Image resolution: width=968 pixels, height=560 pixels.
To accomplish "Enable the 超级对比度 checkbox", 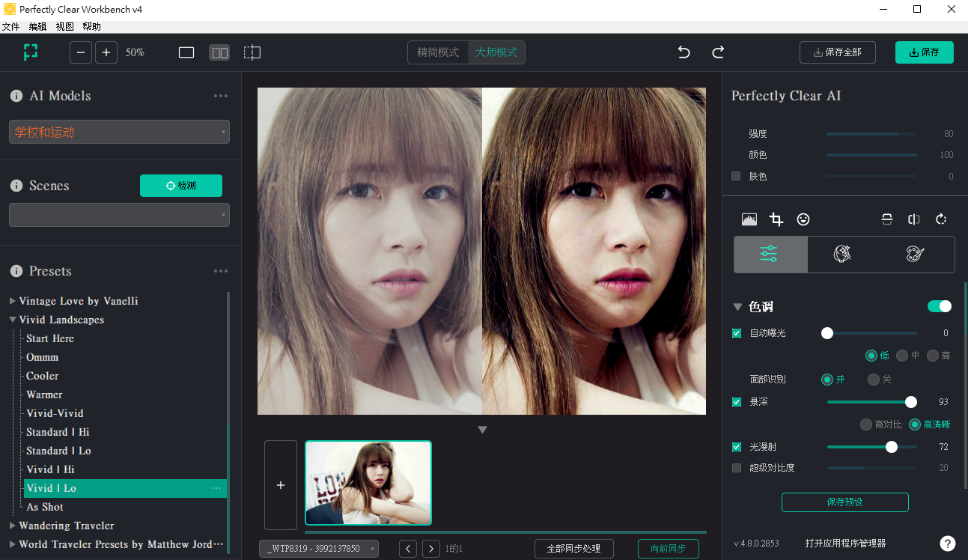I will (737, 468).
